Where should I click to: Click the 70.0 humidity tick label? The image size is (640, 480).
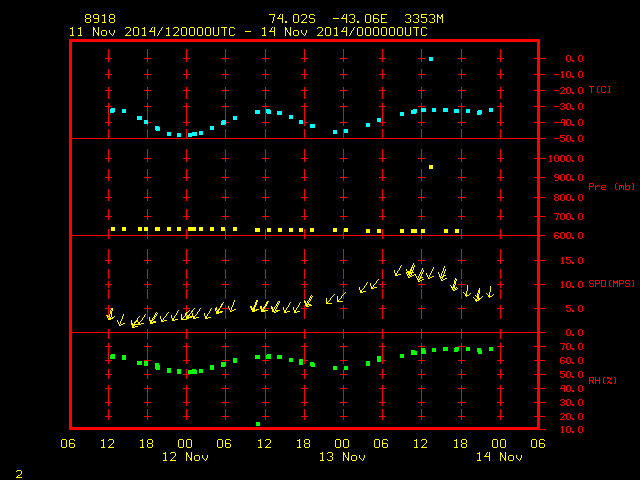coord(572,347)
